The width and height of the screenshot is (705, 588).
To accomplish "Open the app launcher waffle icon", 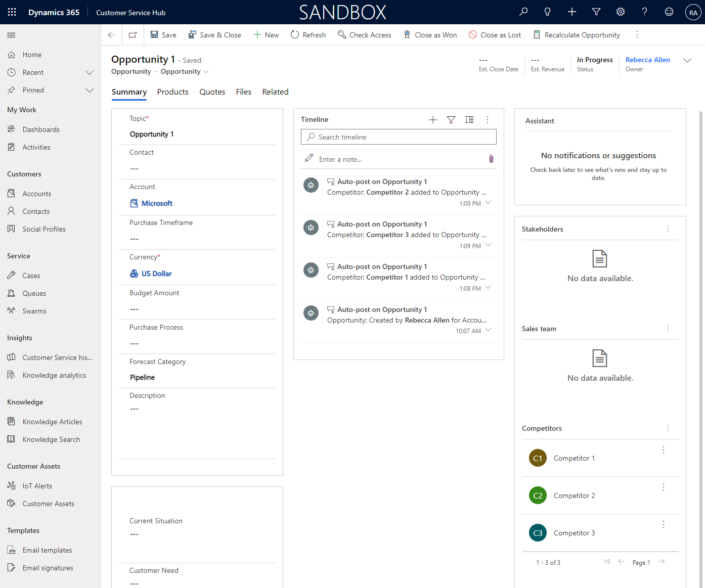I will coord(12,12).
